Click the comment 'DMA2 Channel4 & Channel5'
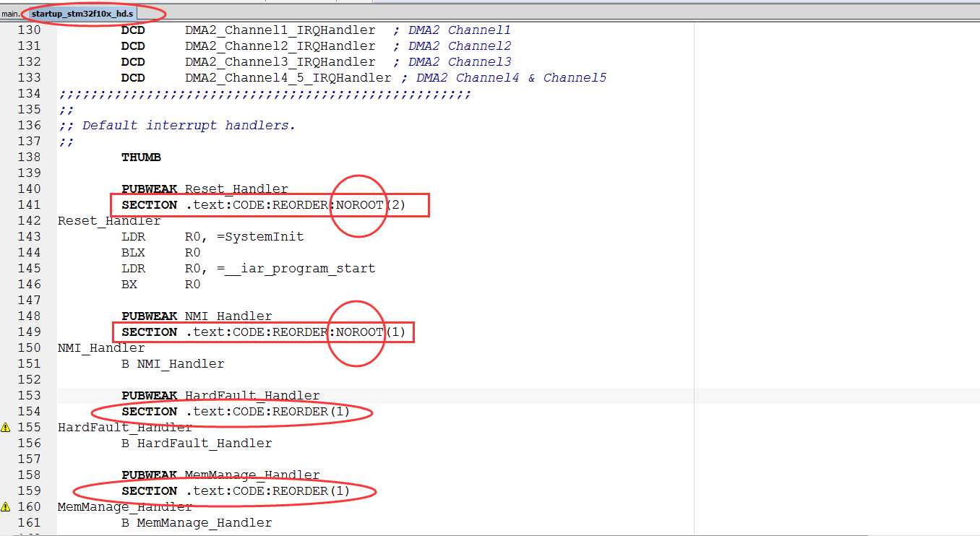This screenshot has width=980, height=536. point(511,78)
